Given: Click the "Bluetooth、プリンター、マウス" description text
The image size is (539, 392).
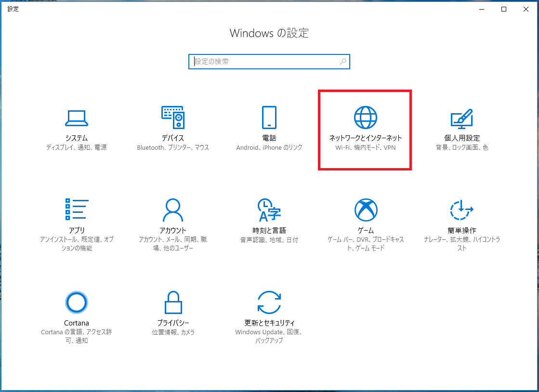Looking at the screenshot, I should (x=173, y=148).
